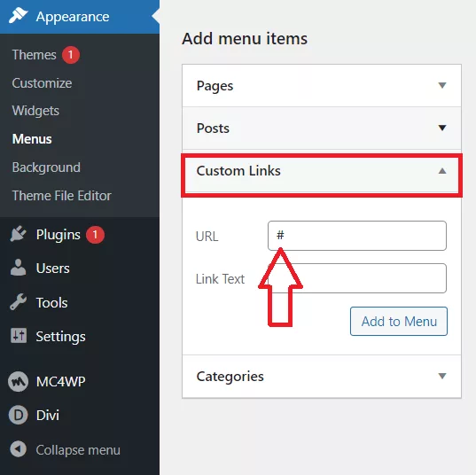
Task: Click the Add to Menu button
Action: point(399,321)
